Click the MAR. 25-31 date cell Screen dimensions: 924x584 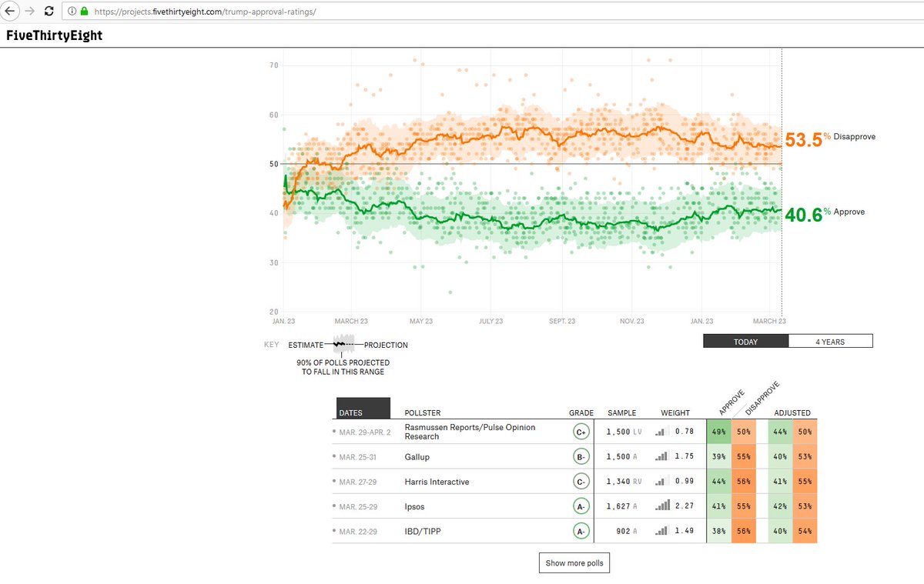(357, 457)
